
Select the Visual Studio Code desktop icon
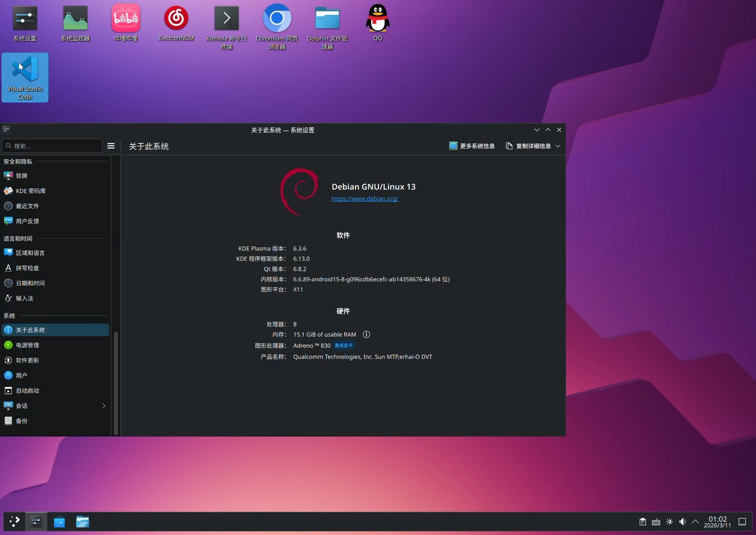(25, 78)
